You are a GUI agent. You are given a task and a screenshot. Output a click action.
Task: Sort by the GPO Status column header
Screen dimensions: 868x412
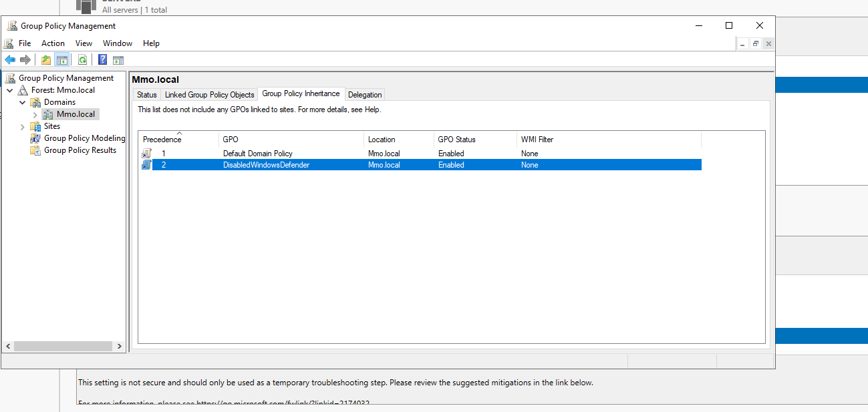pos(476,140)
